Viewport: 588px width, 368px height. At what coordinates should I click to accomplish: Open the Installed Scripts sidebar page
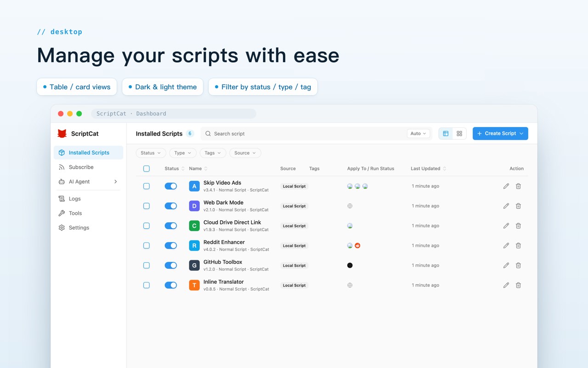pos(89,153)
